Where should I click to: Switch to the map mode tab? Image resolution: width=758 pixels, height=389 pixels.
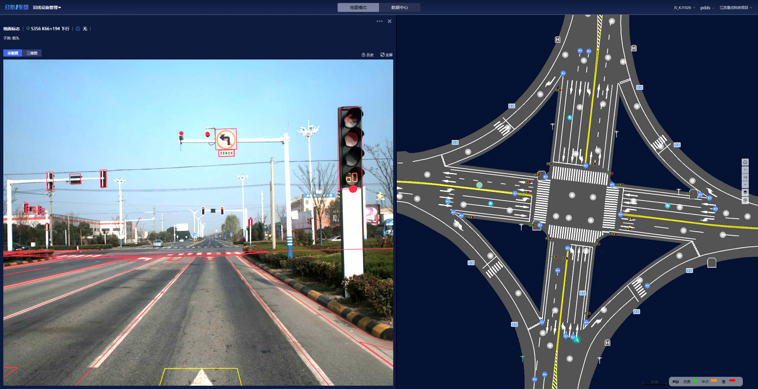click(358, 8)
